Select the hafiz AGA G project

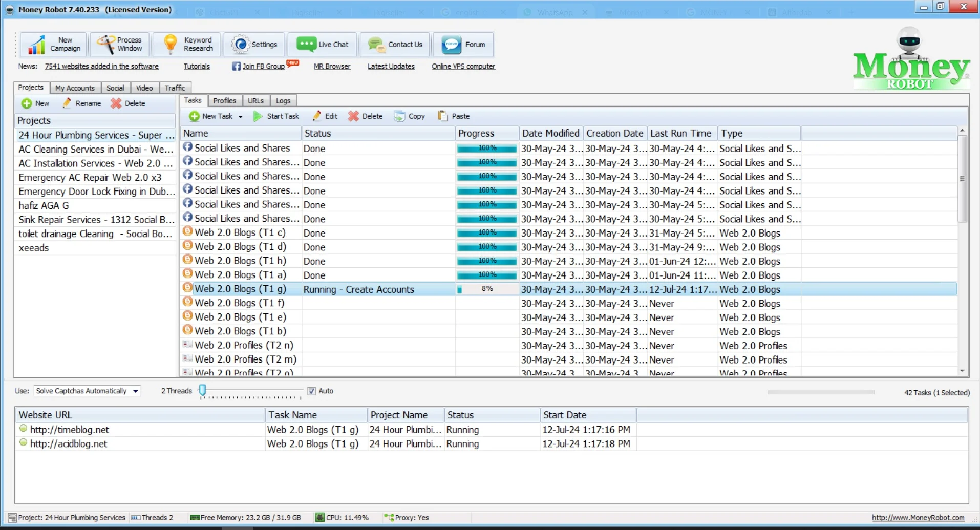pyautogui.click(x=96, y=205)
